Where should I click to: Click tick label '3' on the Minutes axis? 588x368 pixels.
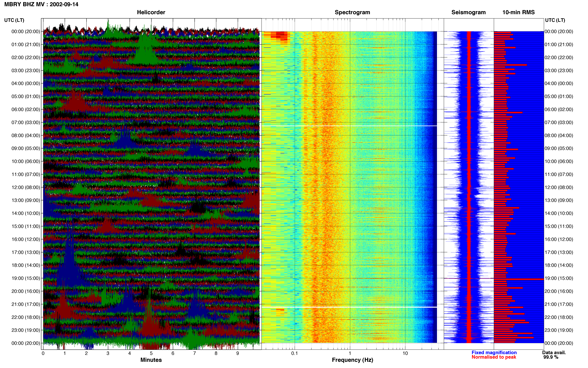coord(108,353)
